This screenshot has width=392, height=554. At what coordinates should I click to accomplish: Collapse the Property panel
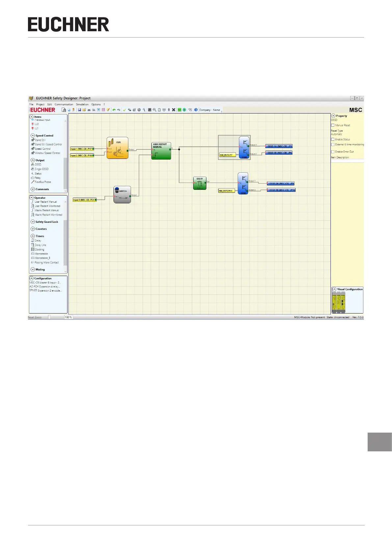coord(333,116)
